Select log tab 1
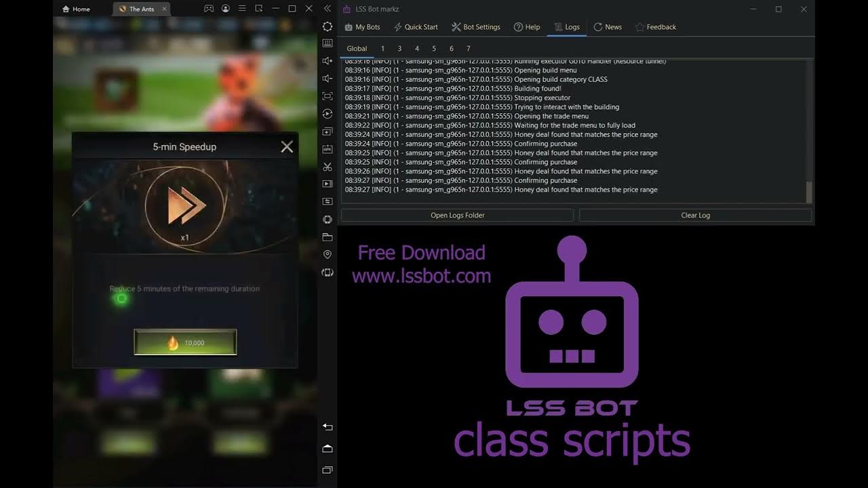Viewport: 868px width, 488px height. (x=382, y=48)
